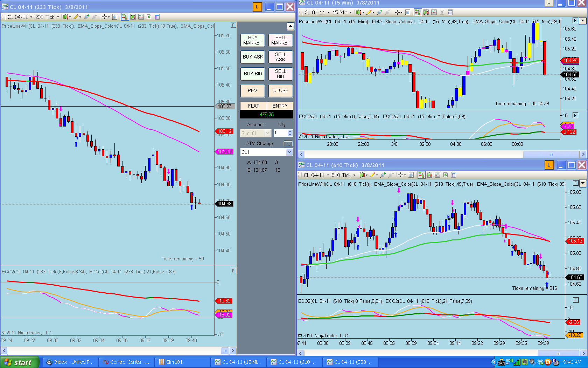Place a SELL BID order
The height and width of the screenshot is (368, 588).
(x=281, y=74)
